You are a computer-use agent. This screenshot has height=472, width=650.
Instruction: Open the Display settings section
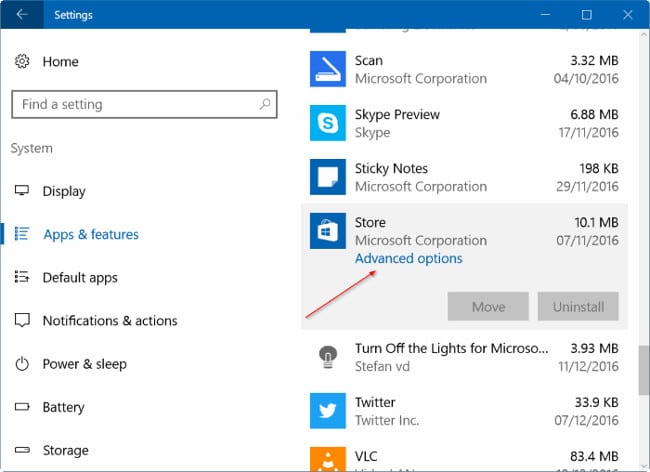pos(64,191)
